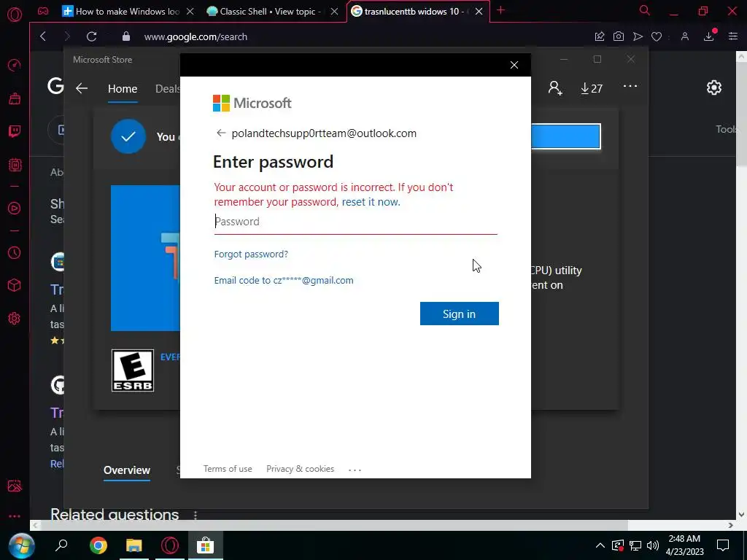This screenshot has width=747, height=560.
Task: Open the Player icon in sidebar
Action: point(15,208)
